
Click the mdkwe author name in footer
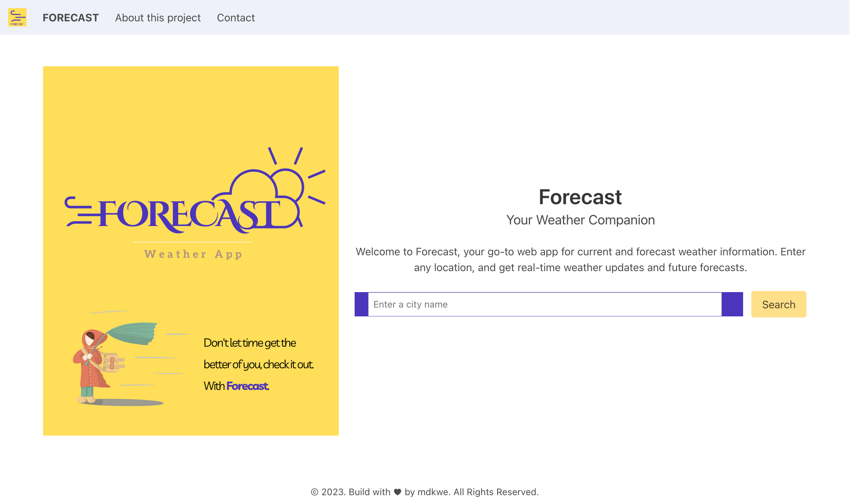pyautogui.click(x=433, y=492)
